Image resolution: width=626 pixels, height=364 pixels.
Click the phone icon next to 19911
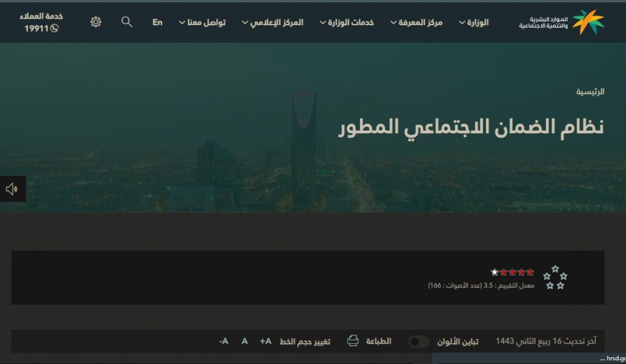click(54, 28)
